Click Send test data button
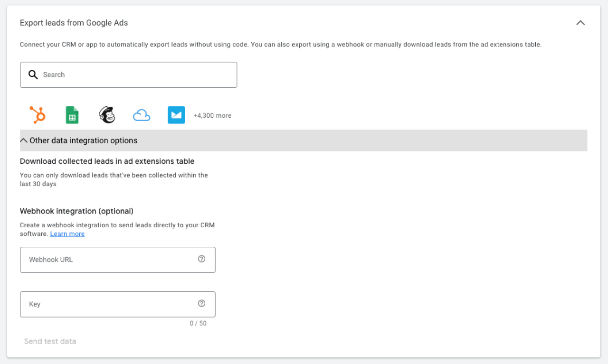The width and height of the screenshot is (608, 364). click(50, 341)
